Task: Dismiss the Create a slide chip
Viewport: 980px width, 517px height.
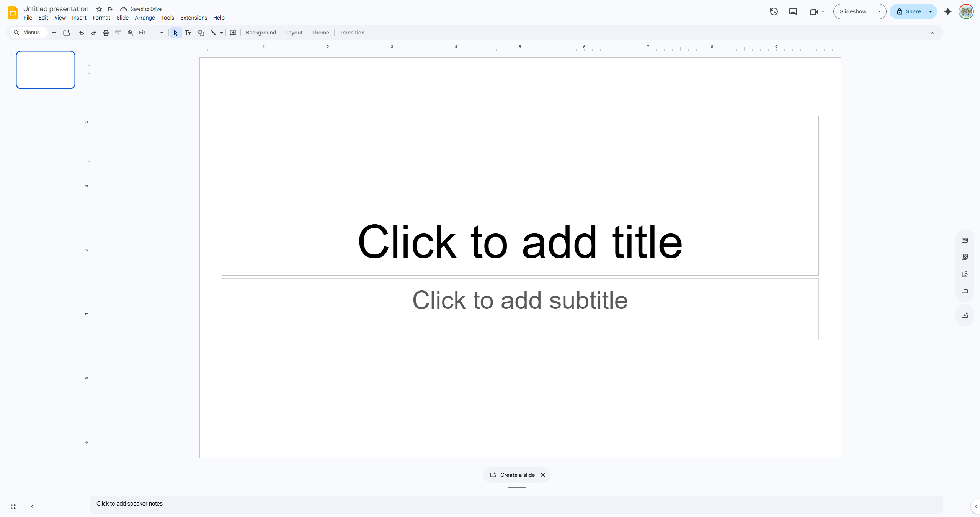Action: 543,475
